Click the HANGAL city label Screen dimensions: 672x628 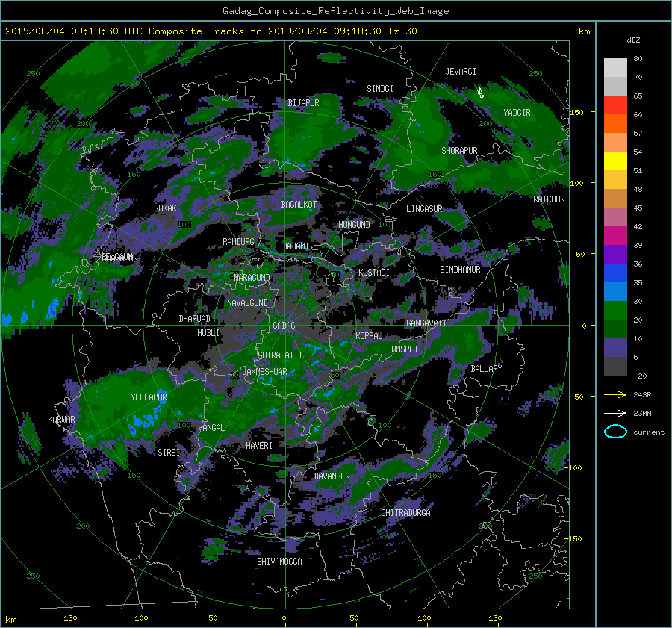(x=211, y=428)
